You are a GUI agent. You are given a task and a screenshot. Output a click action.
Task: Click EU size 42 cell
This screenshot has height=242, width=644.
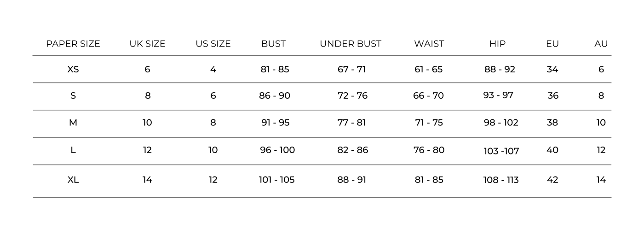(552, 180)
